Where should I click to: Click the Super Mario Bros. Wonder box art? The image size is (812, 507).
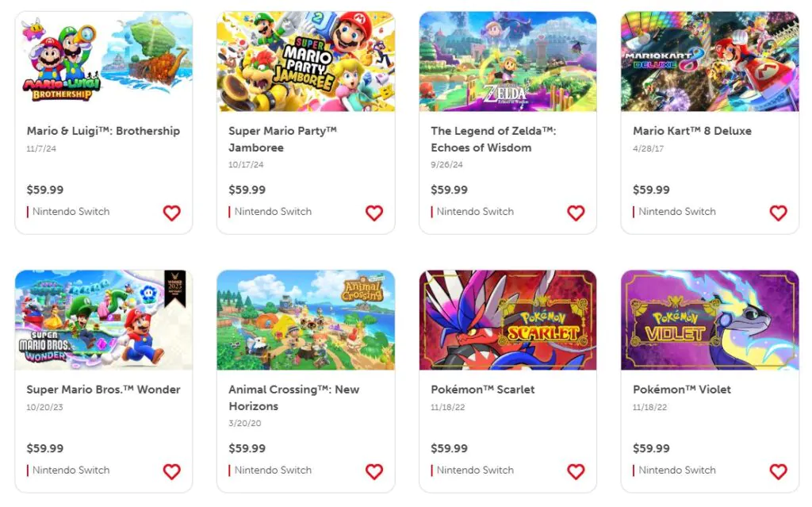click(104, 320)
